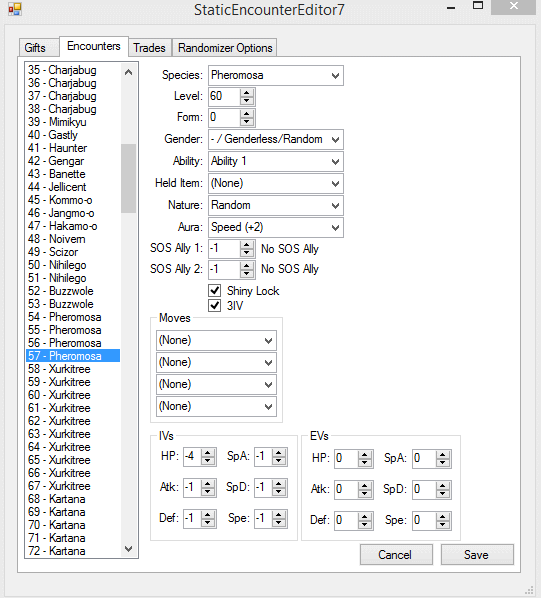Open the fourth Moves dropdown
Viewport: 541px width, 598px height.
point(216,406)
